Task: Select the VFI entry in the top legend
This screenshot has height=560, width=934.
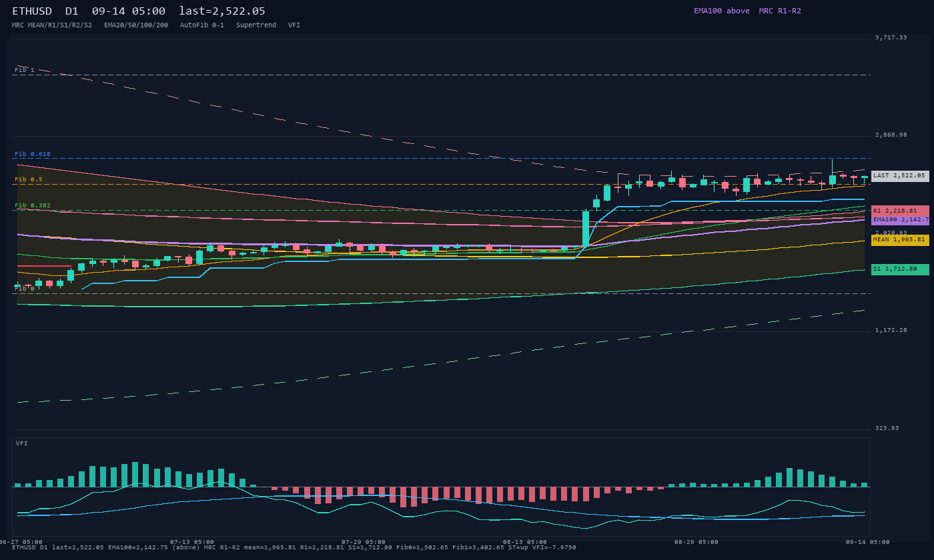Action: (294, 25)
